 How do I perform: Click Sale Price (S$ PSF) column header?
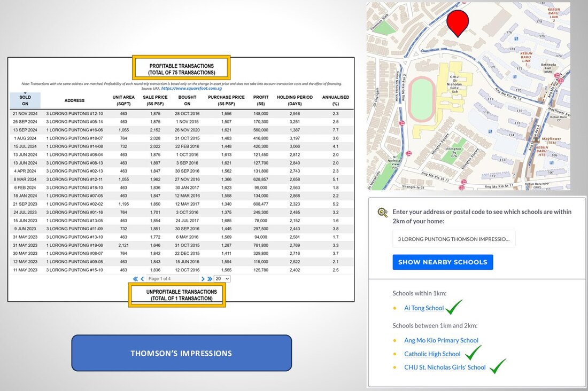point(155,100)
